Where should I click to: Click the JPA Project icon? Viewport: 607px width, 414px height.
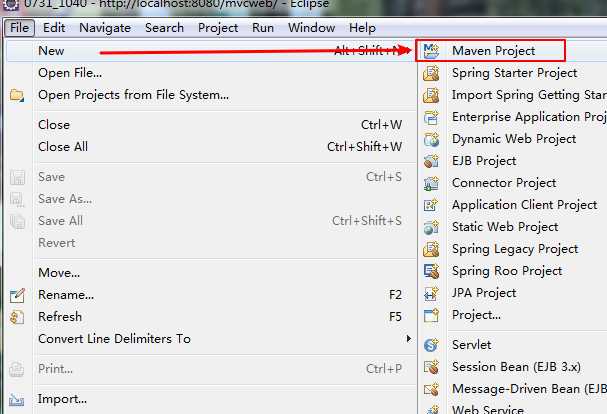[431, 293]
